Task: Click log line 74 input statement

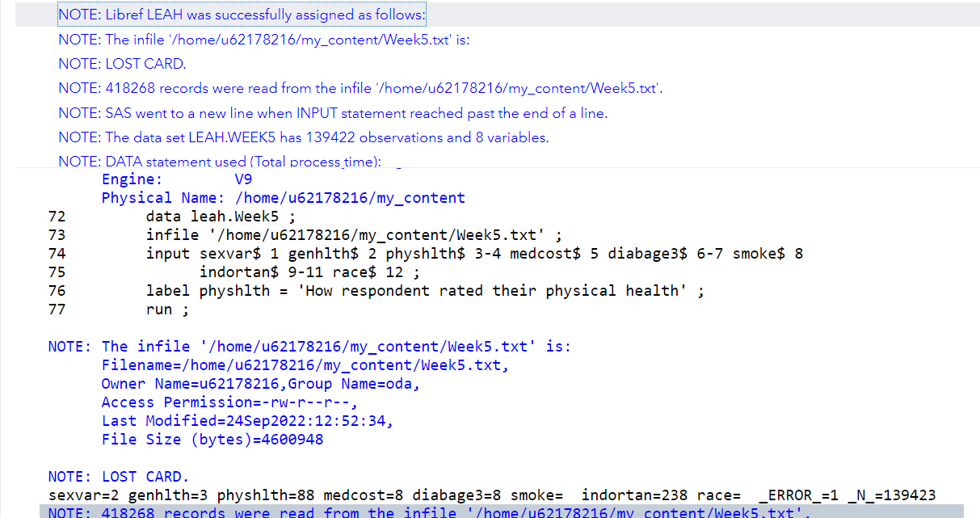Action: click(474, 254)
